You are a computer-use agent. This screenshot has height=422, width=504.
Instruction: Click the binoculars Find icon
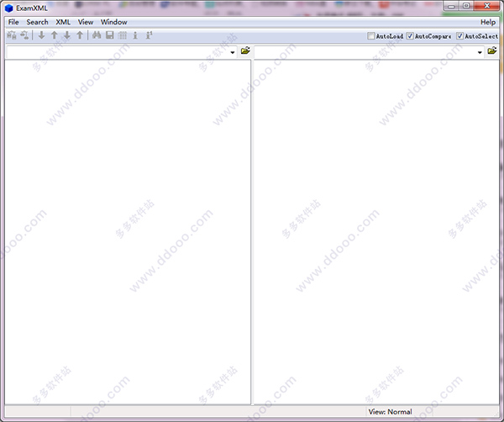click(x=97, y=35)
